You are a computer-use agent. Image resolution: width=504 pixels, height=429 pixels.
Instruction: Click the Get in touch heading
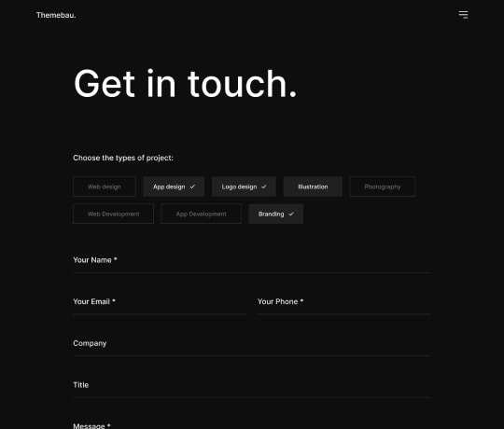pos(186,84)
